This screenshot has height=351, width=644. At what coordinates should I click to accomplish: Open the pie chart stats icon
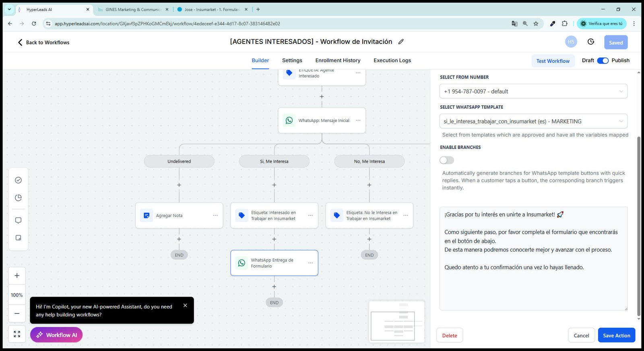pyautogui.click(x=18, y=198)
